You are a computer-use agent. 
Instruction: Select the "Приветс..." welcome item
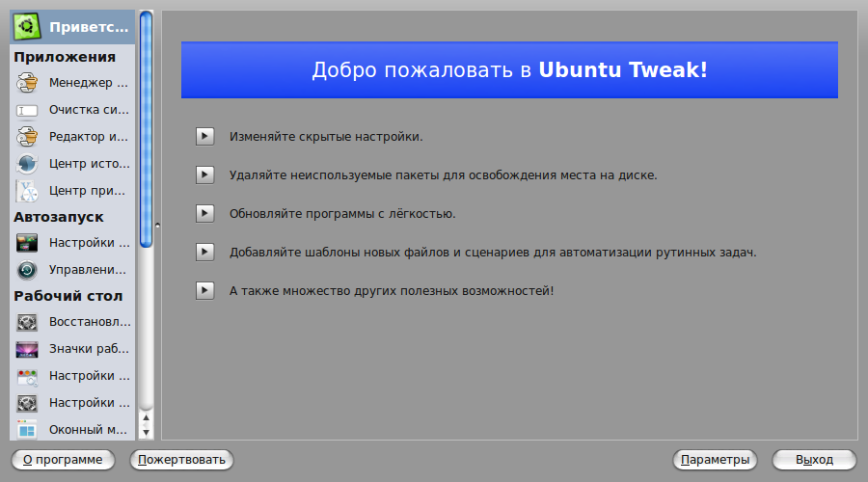point(72,27)
